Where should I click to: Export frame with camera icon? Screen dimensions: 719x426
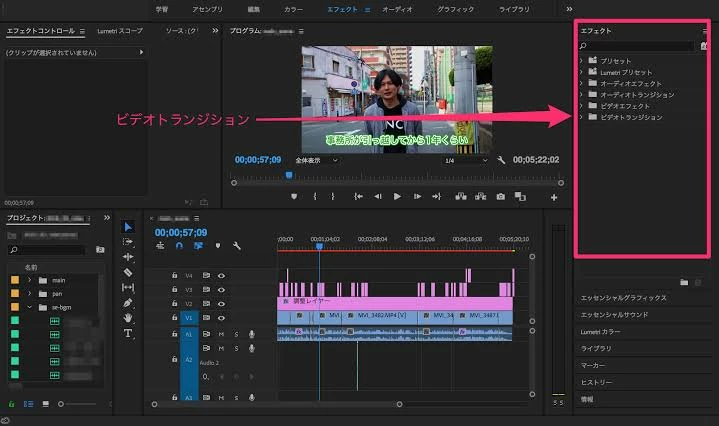(x=501, y=197)
